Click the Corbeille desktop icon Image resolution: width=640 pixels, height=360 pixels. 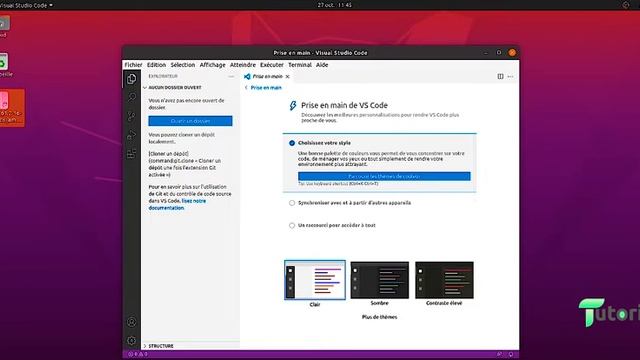(5, 65)
